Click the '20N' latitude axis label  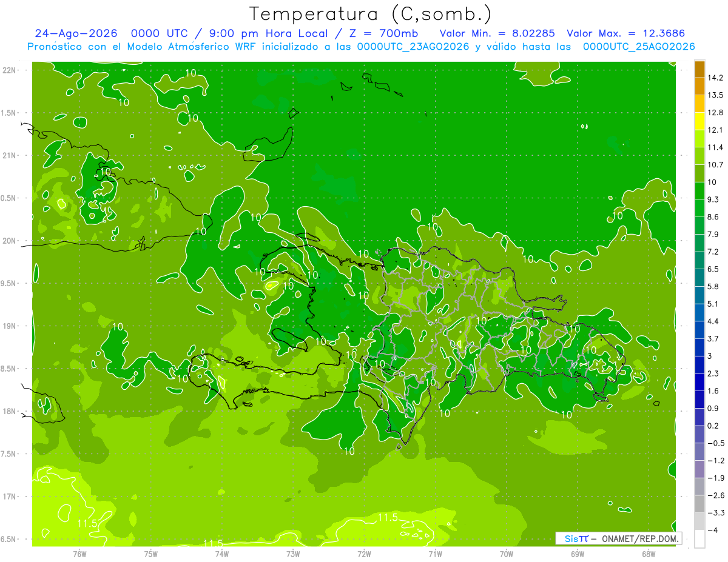(x=10, y=241)
